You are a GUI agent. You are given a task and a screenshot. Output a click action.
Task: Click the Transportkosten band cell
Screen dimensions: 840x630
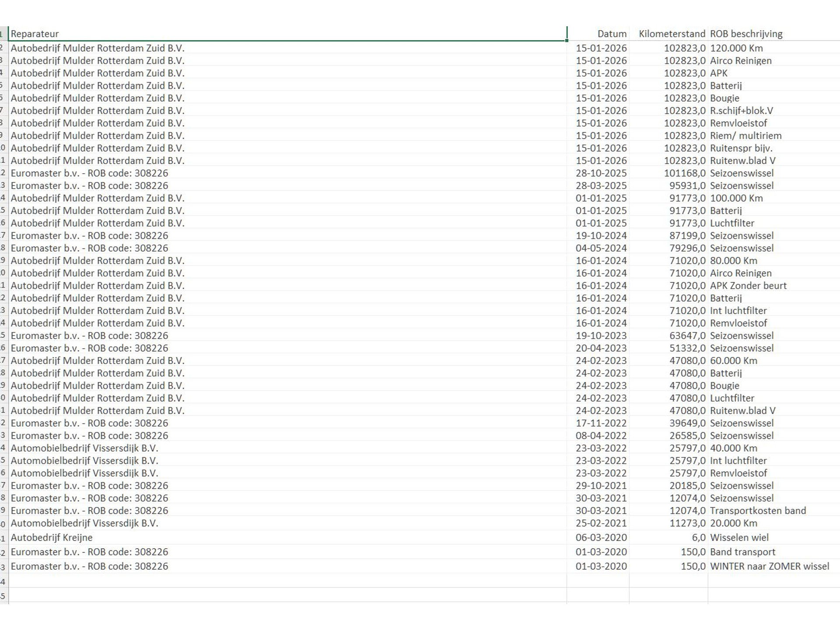(x=758, y=511)
